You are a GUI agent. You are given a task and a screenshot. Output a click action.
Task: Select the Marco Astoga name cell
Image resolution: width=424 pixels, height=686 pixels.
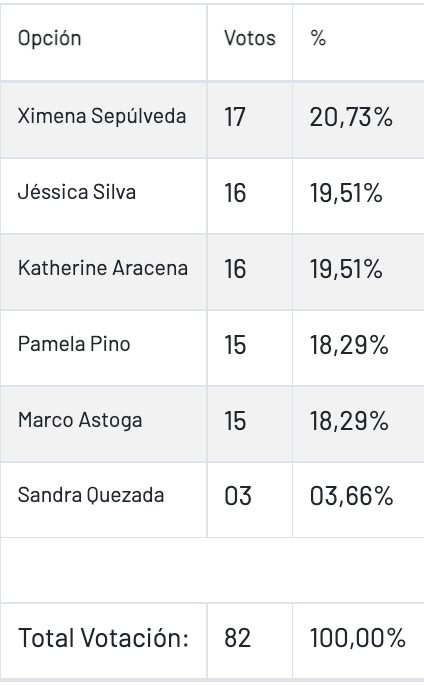pos(104,424)
